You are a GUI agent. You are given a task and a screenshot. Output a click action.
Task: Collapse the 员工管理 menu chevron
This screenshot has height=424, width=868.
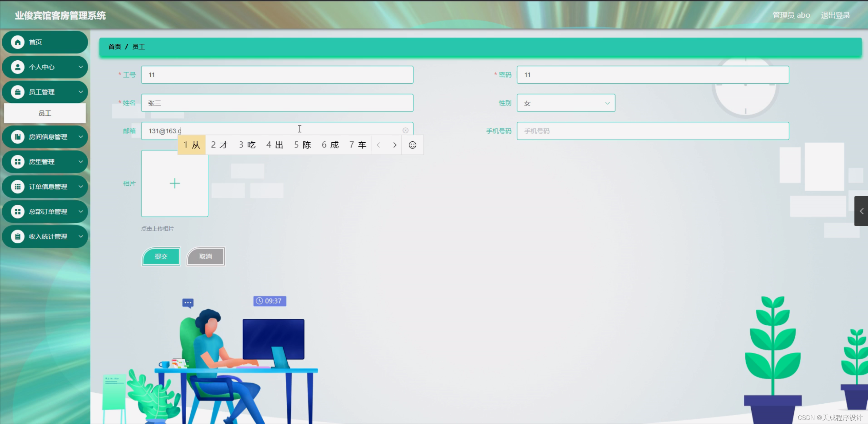tap(81, 92)
